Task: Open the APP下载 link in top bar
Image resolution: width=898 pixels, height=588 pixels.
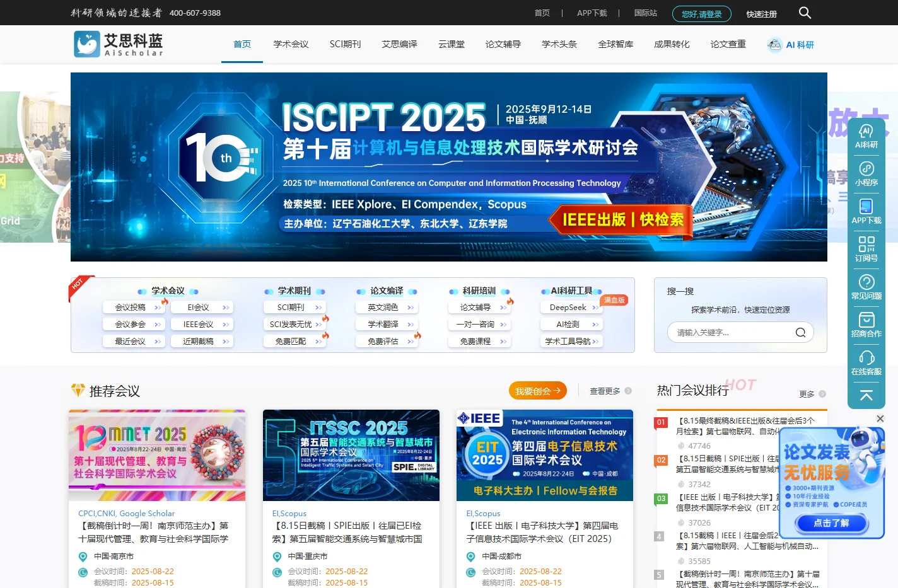Action: 592,13
